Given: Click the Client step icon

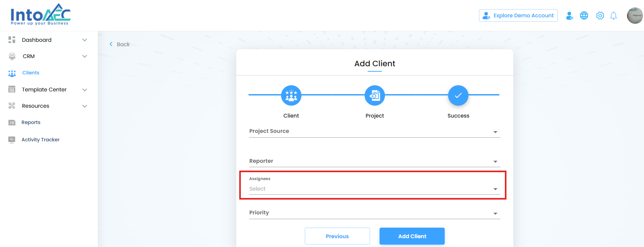Looking at the screenshot, I should [291, 95].
